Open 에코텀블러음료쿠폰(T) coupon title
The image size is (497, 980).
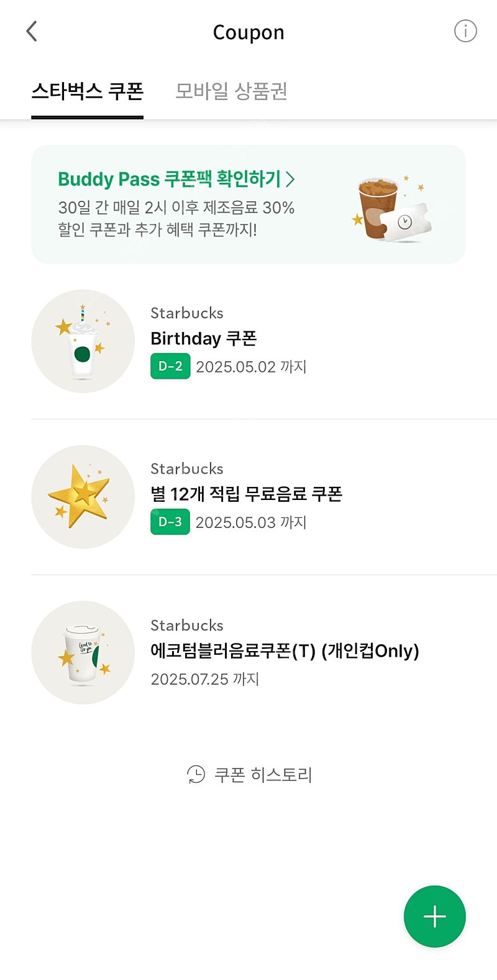(x=285, y=650)
